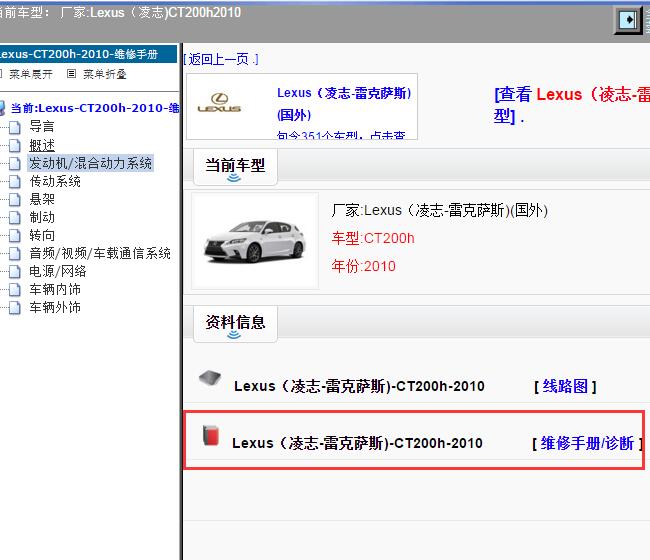Click the panel toggle arrow icon top right
Image resolution: width=650 pixels, height=560 pixels.
coord(628,20)
